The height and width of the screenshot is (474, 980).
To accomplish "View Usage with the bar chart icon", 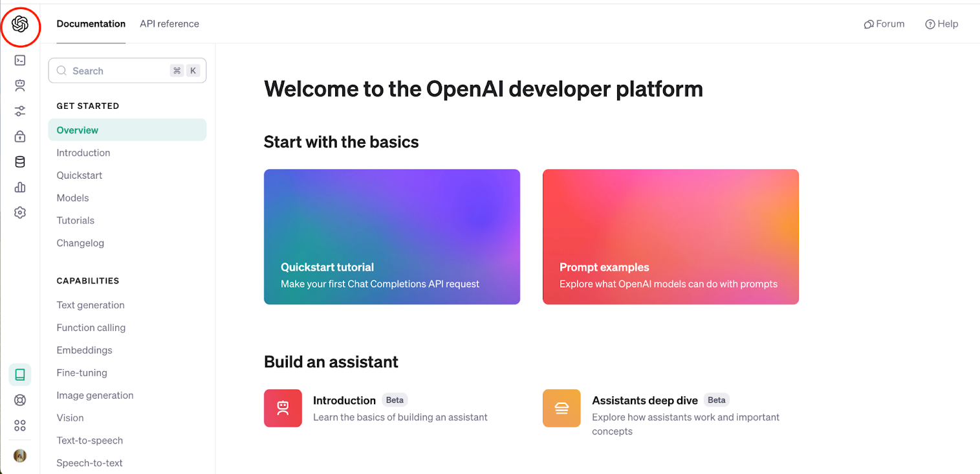I will pyautogui.click(x=19, y=187).
